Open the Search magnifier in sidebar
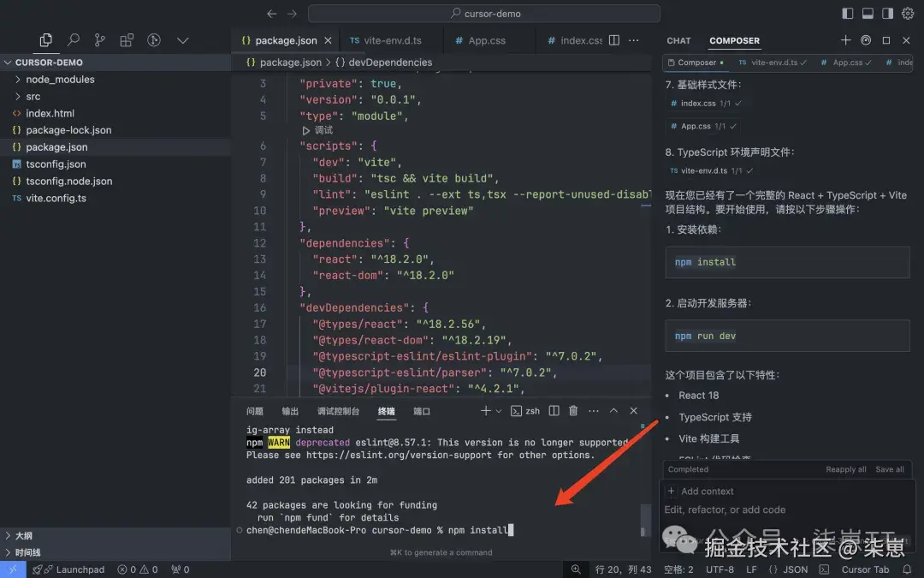The width and height of the screenshot is (924, 578). tap(73, 40)
